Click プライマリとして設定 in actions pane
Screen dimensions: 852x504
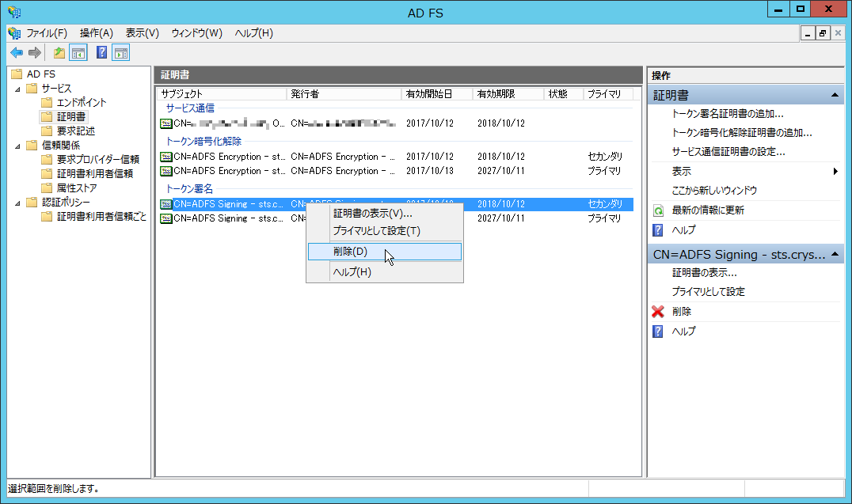click(708, 292)
